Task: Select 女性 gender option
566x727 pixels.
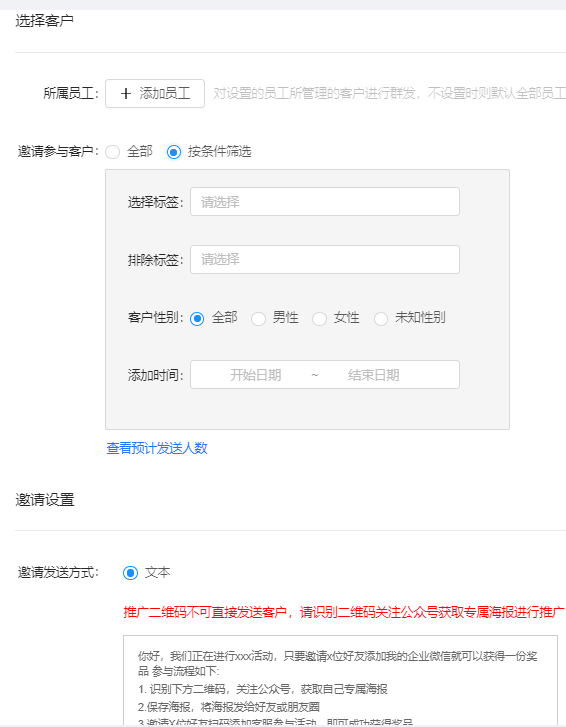Action: (319, 319)
